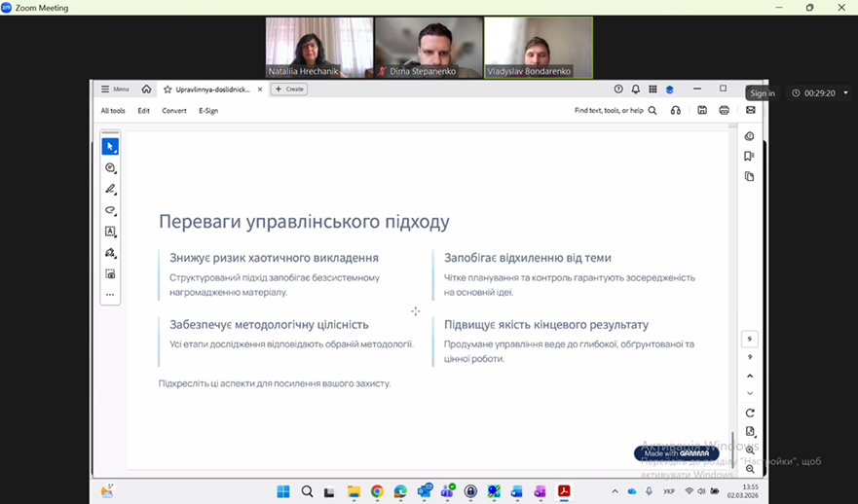Open the page thumbnails (copy pages) panel
The width and height of the screenshot is (858, 504).
point(749,176)
